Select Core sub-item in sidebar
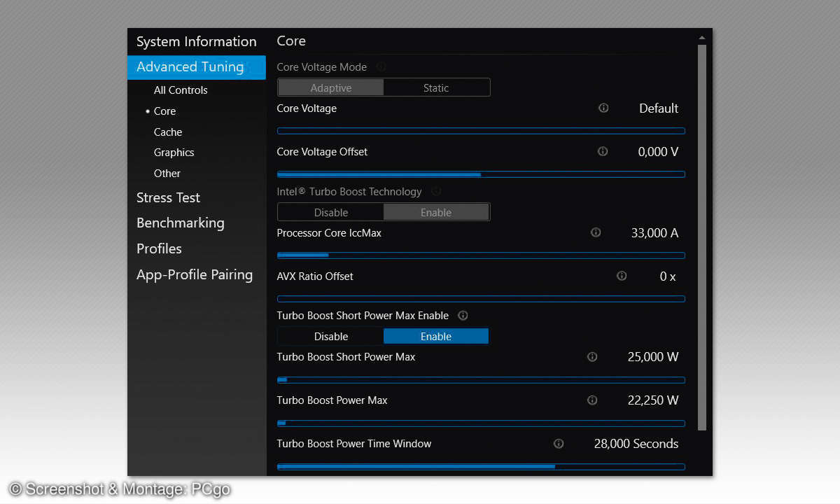Screen dimensions: 840x504 (164, 111)
